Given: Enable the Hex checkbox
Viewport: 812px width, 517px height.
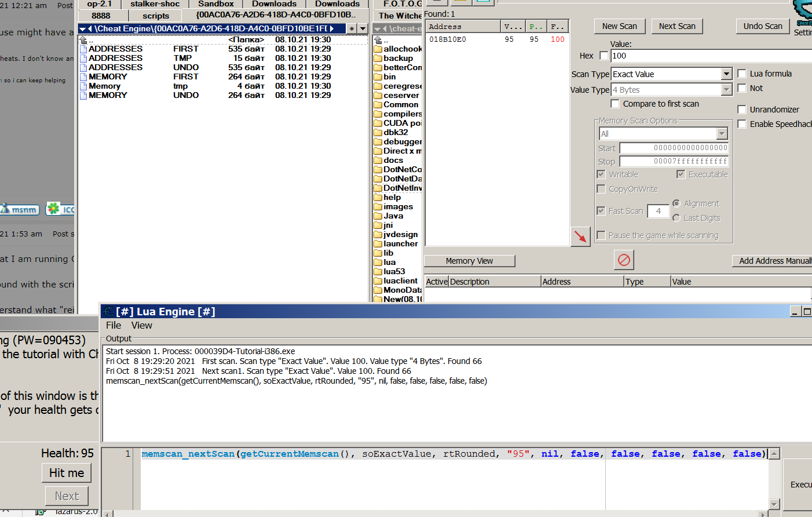Looking at the screenshot, I should [604, 56].
